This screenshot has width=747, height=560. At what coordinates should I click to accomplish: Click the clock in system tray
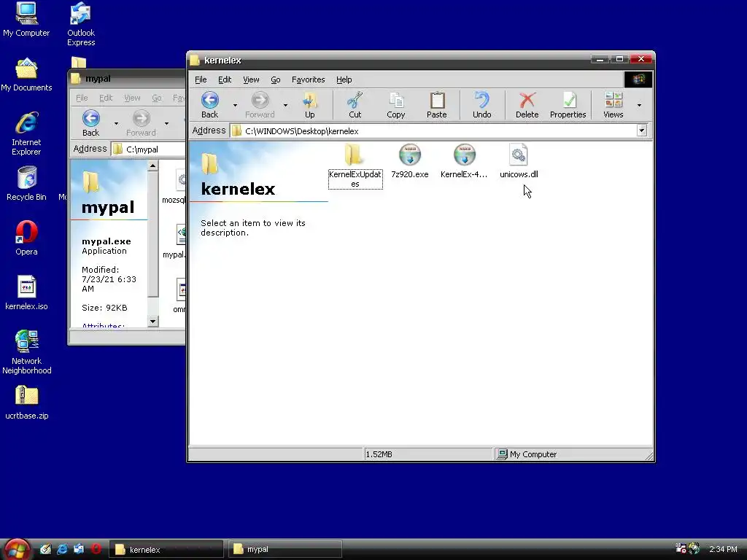723,549
